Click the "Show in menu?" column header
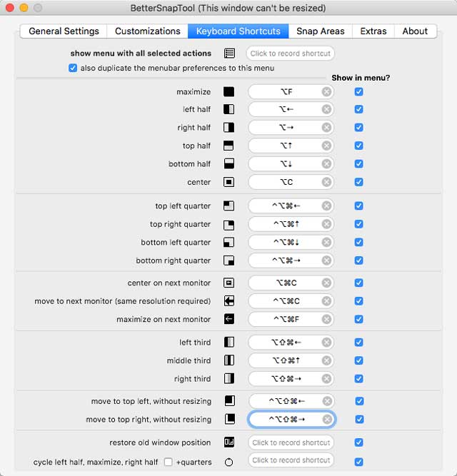Image resolution: width=457 pixels, height=476 pixels. click(361, 78)
